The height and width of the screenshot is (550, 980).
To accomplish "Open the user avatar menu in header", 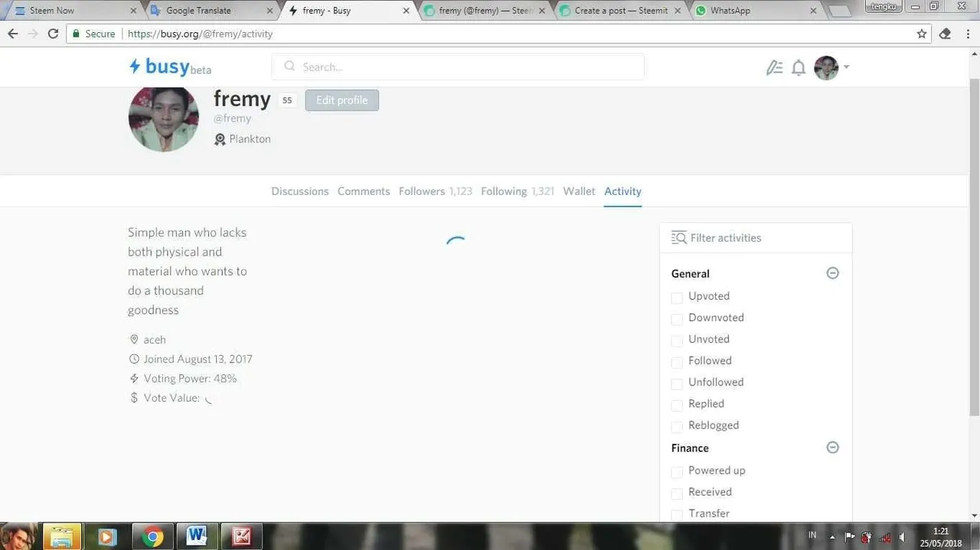I will [831, 68].
